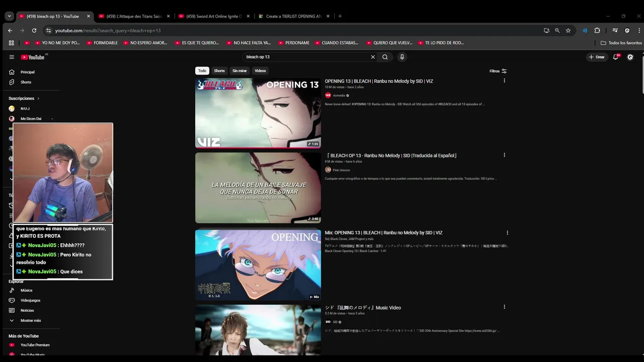
Task: Reload the page in browser
Action: (x=34, y=30)
